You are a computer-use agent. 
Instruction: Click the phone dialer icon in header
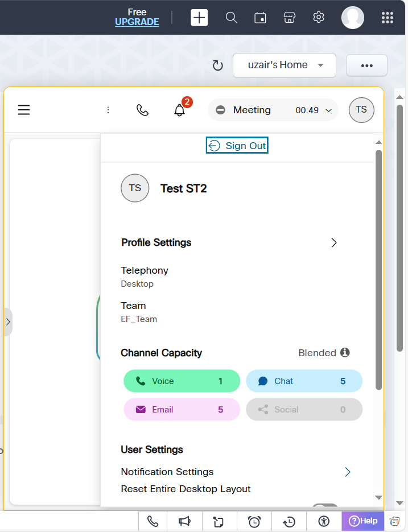click(142, 110)
